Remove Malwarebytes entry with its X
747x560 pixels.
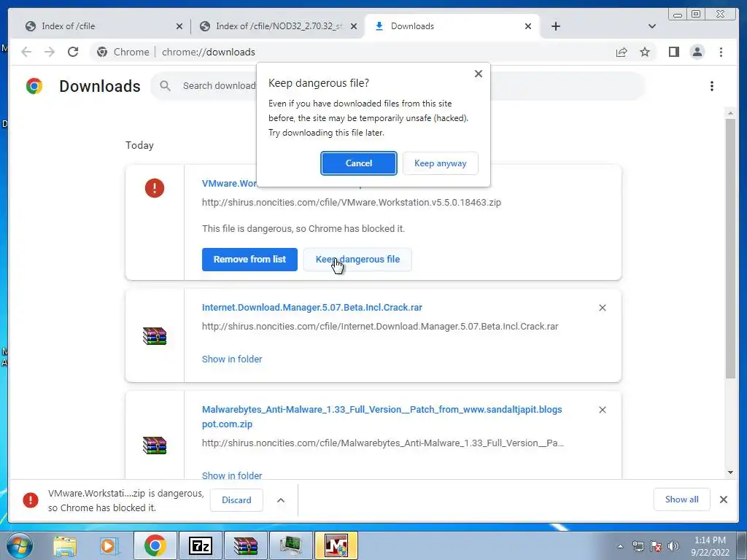602,410
